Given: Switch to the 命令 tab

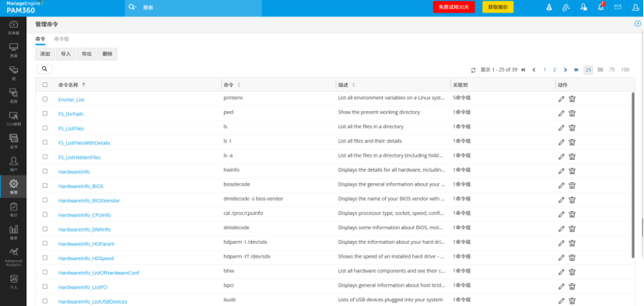Looking at the screenshot, I should [40, 39].
